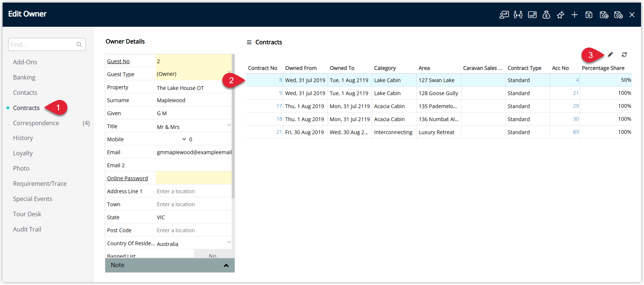
Task: Click the Email 2 field
Action: (x=193, y=165)
